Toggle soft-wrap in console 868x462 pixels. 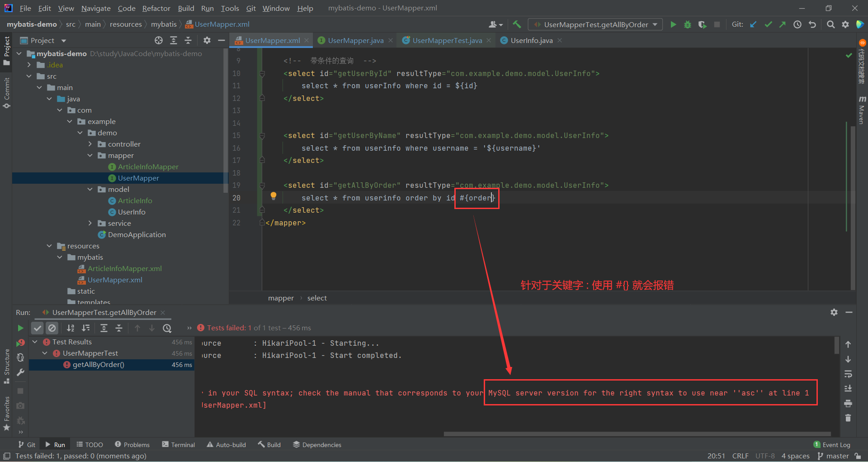tap(848, 374)
